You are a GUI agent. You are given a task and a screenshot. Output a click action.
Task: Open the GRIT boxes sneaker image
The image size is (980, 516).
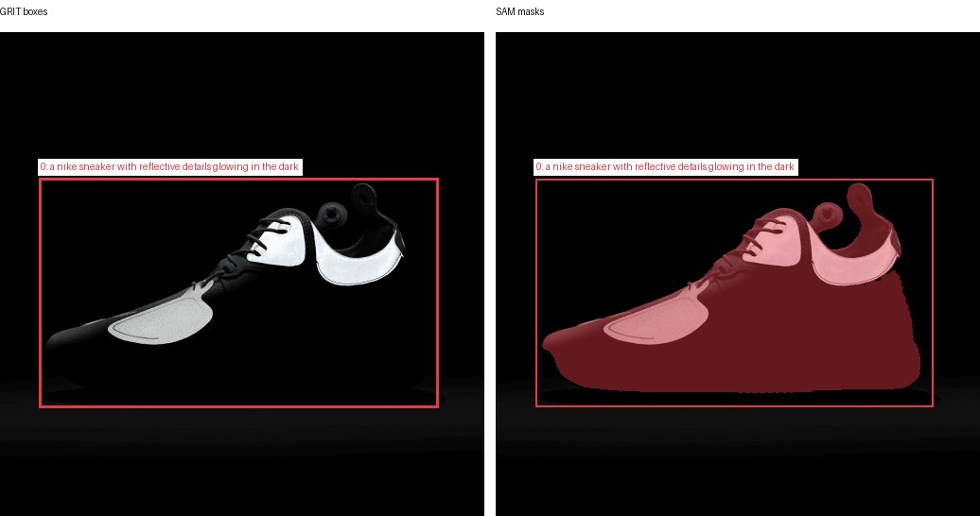242,274
